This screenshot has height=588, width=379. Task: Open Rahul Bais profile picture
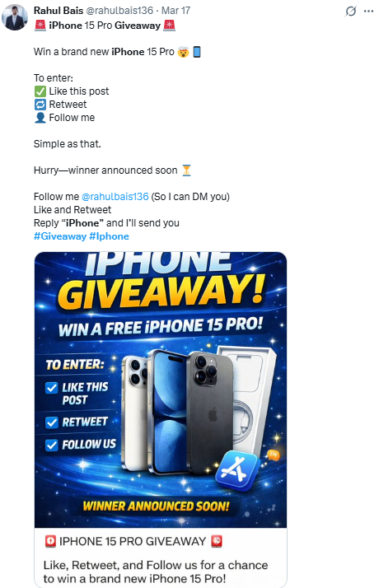pos(15,17)
